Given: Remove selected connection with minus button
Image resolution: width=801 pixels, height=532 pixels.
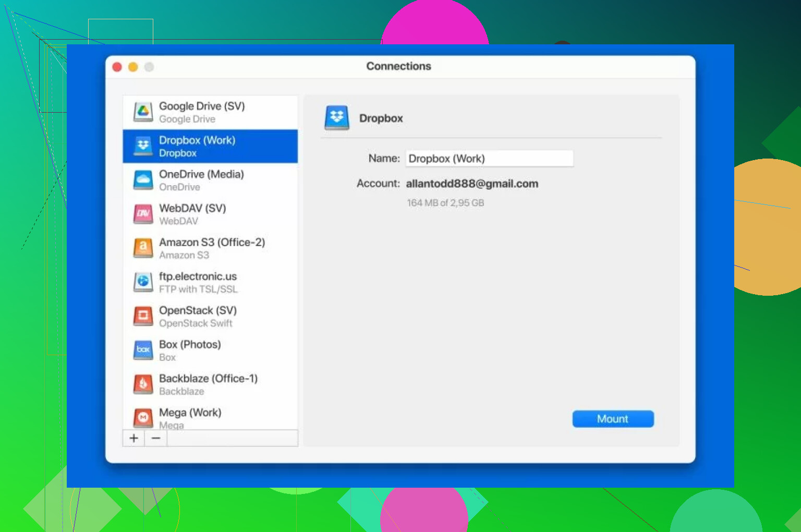Looking at the screenshot, I should coord(156,438).
